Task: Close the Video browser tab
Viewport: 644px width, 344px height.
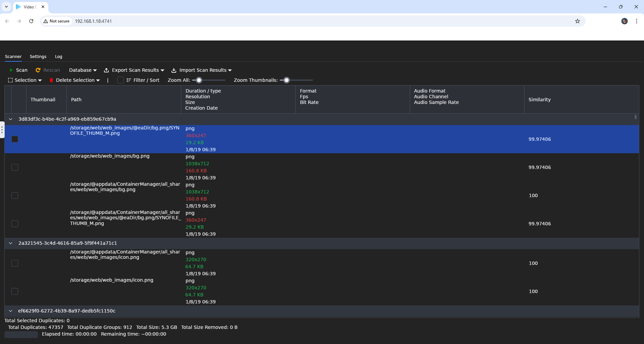Action: tap(43, 7)
